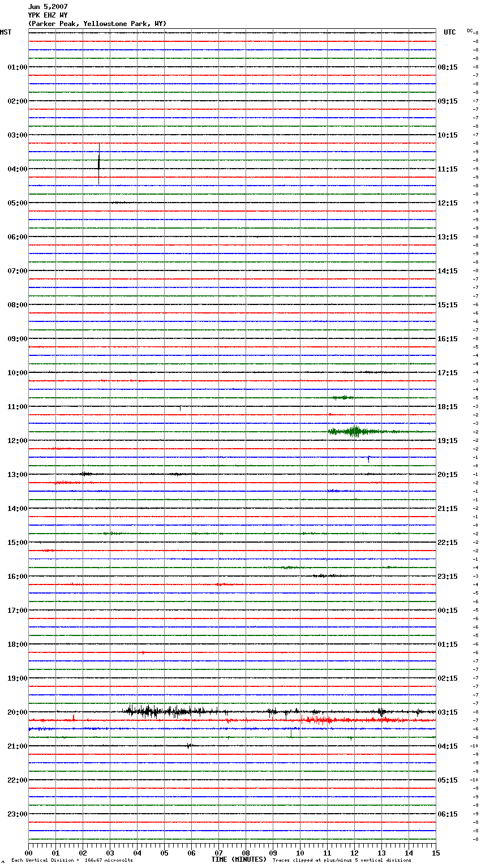Click the '23:15' UTC time label
The width and height of the screenshot is (481, 868).
[x=448, y=577]
